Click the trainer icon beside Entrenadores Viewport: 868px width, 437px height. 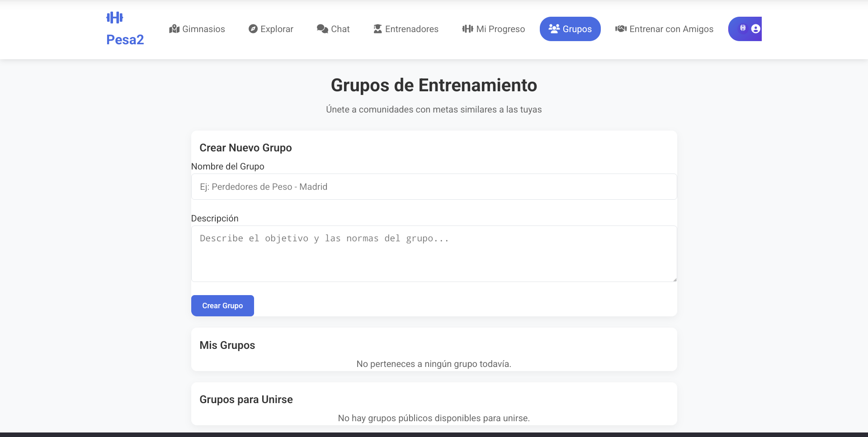378,29
